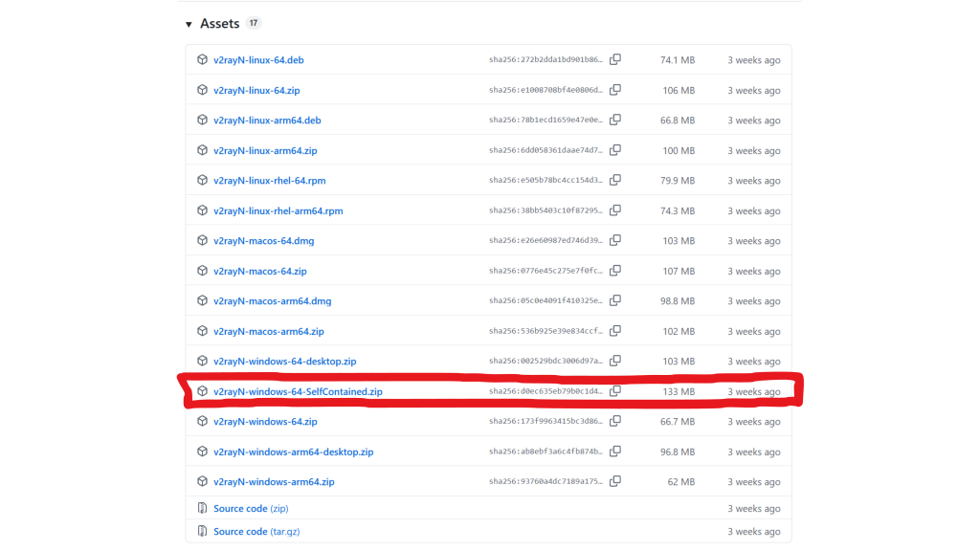Download v2rayN-windows-64-SelfContained.zip
The height and width of the screenshot is (551, 980).
298,392
